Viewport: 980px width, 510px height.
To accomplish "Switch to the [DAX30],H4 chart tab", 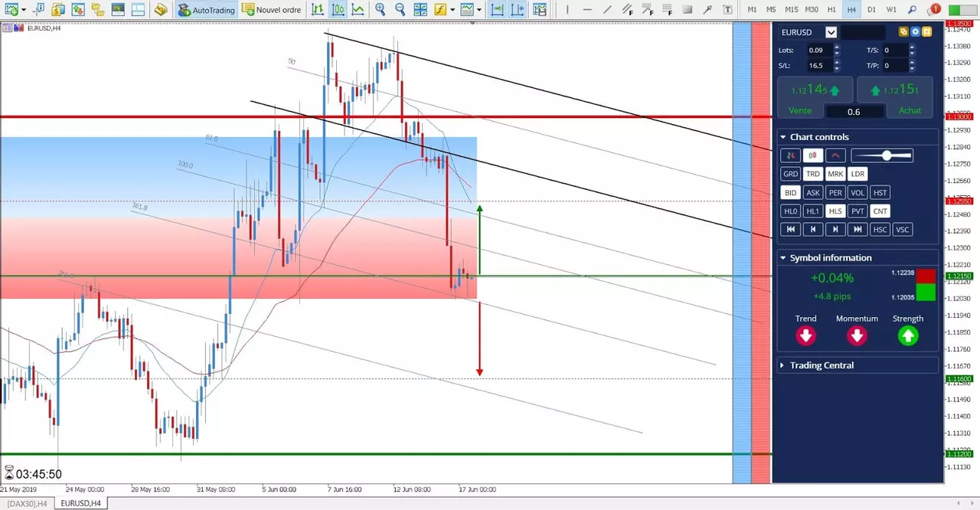I will pyautogui.click(x=27, y=503).
